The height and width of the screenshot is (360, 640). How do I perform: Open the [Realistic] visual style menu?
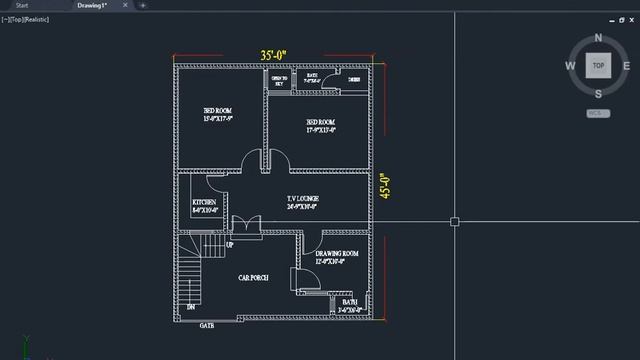tap(36, 20)
